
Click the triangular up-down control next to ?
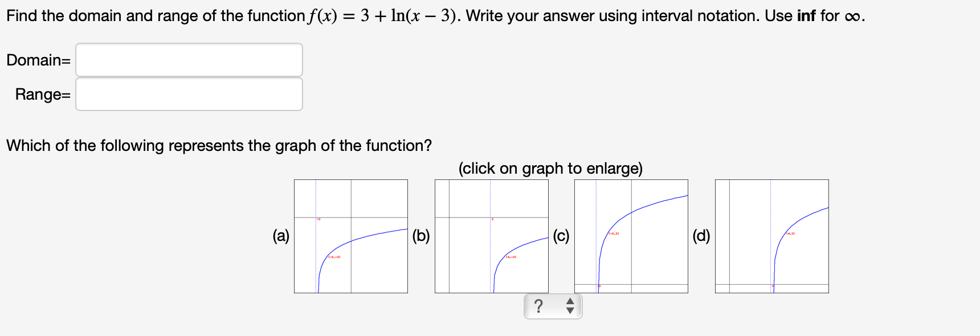point(571,305)
